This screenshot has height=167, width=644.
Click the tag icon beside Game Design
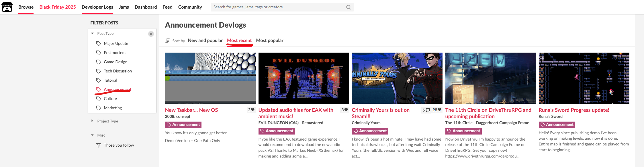coord(99,62)
